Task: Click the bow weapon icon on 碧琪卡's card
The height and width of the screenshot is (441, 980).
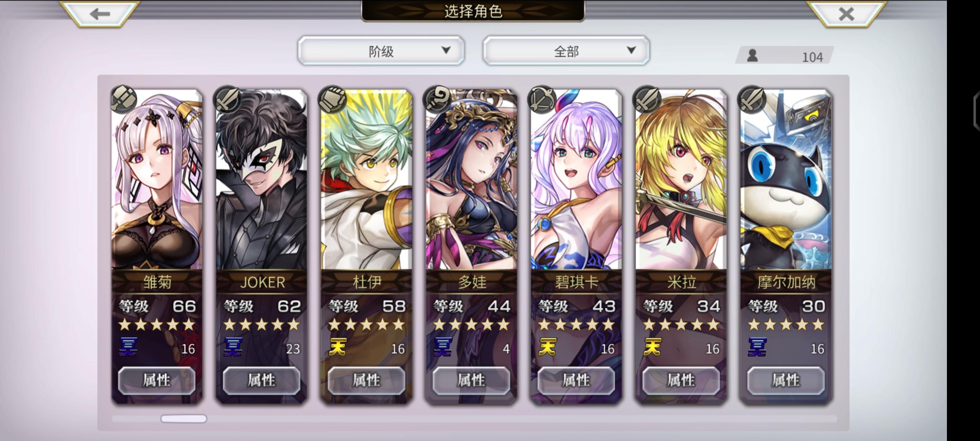Action: click(x=542, y=100)
